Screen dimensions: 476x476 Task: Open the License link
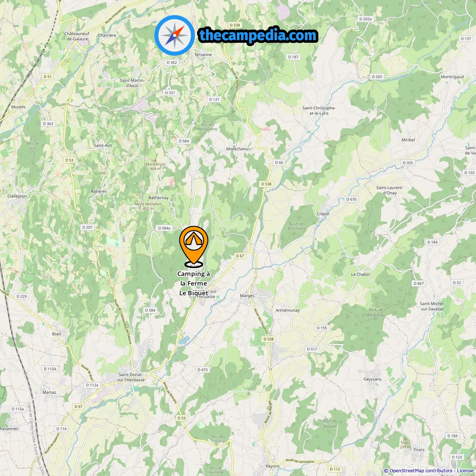point(465,470)
